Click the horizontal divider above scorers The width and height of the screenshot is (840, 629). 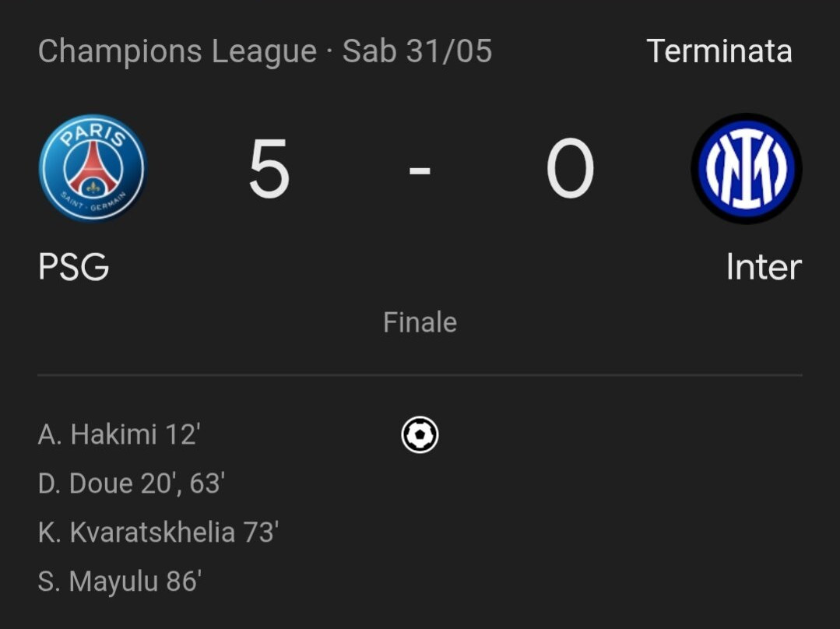tap(420, 375)
